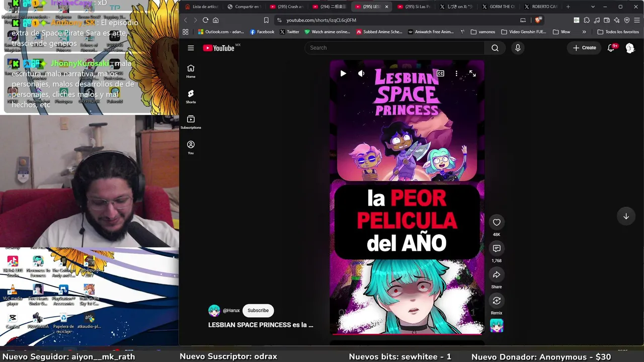This screenshot has height=362, width=644.
Task: Open the bookmarks bar apps grid
Action: pyautogui.click(x=185, y=32)
